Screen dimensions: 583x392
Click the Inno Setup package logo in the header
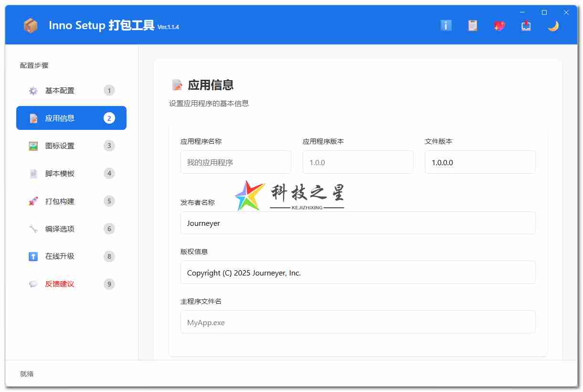[31, 26]
